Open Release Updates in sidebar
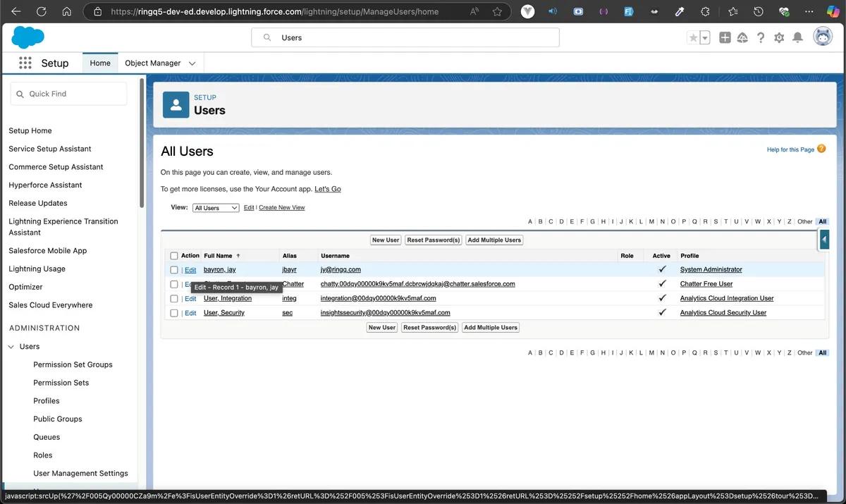Image resolution: width=846 pixels, height=504 pixels. click(38, 203)
